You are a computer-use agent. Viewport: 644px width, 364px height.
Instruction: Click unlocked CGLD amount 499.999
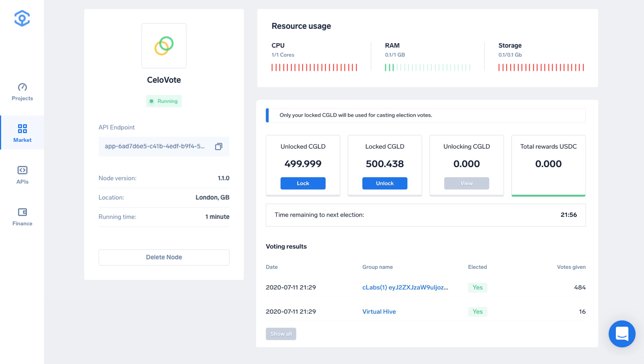point(303,164)
